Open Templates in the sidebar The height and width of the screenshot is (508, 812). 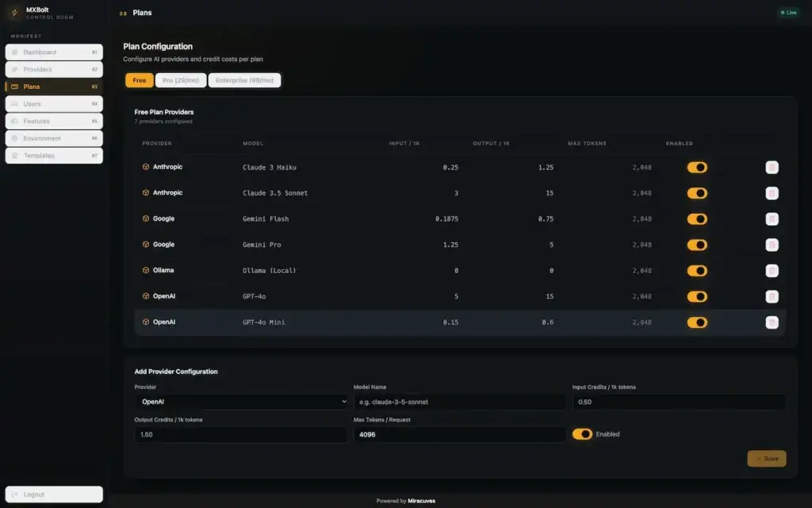54,156
